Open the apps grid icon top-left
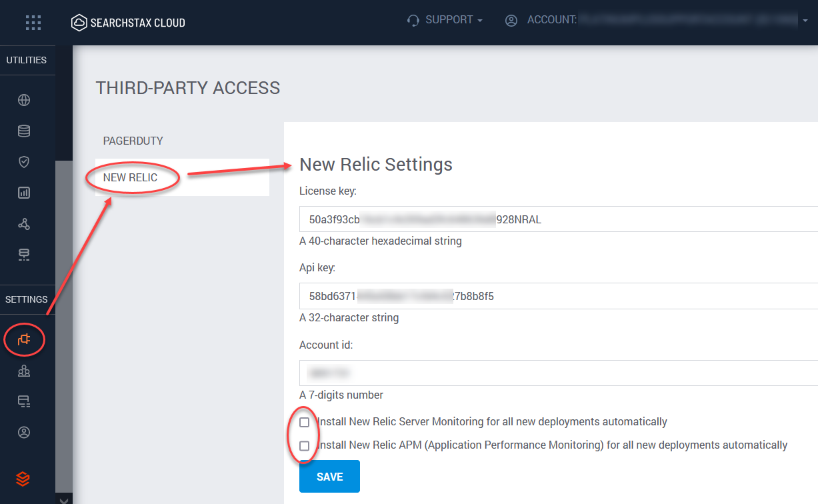 (33, 22)
